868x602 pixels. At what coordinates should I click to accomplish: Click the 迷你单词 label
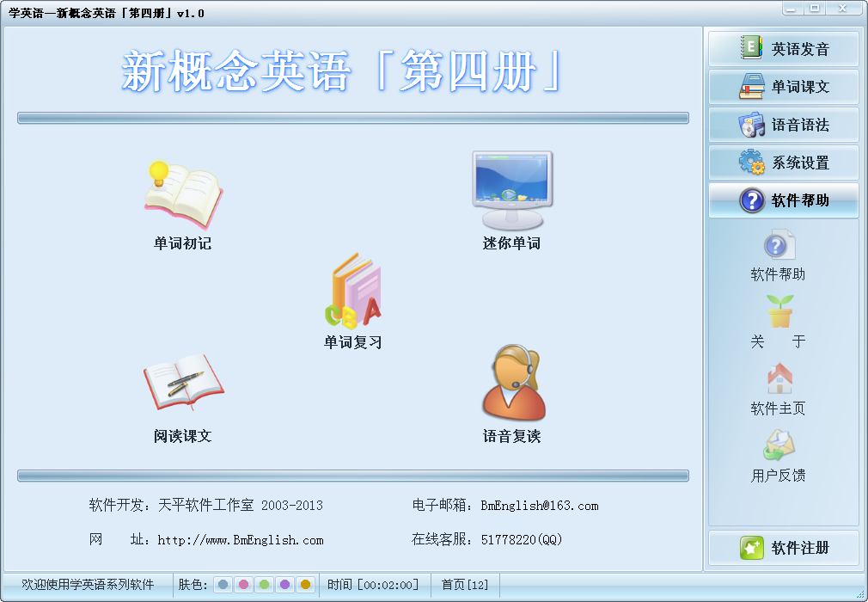(x=511, y=243)
